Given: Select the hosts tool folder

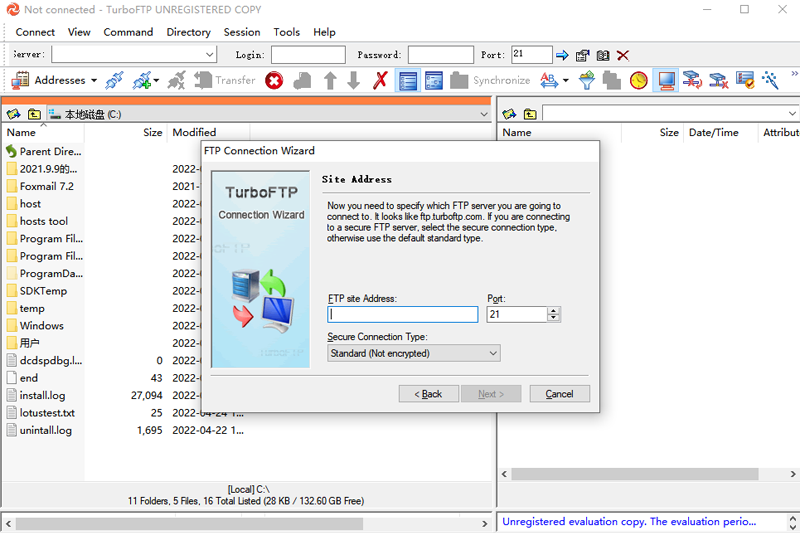Looking at the screenshot, I should pyautogui.click(x=37, y=221).
